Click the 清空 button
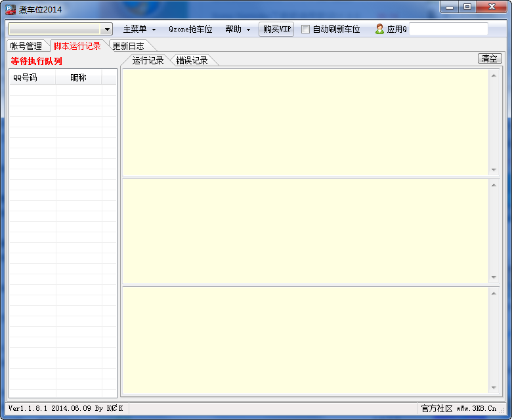 [490, 59]
